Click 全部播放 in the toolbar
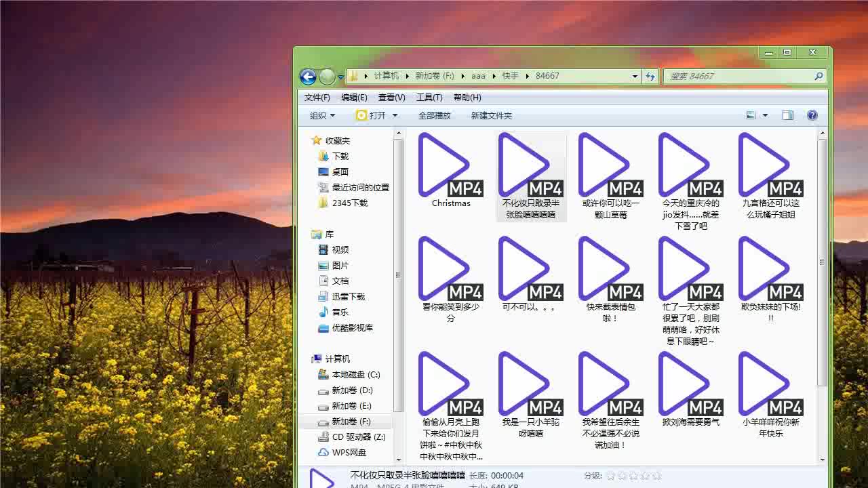This screenshot has width=868, height=488. coord(435,115)
